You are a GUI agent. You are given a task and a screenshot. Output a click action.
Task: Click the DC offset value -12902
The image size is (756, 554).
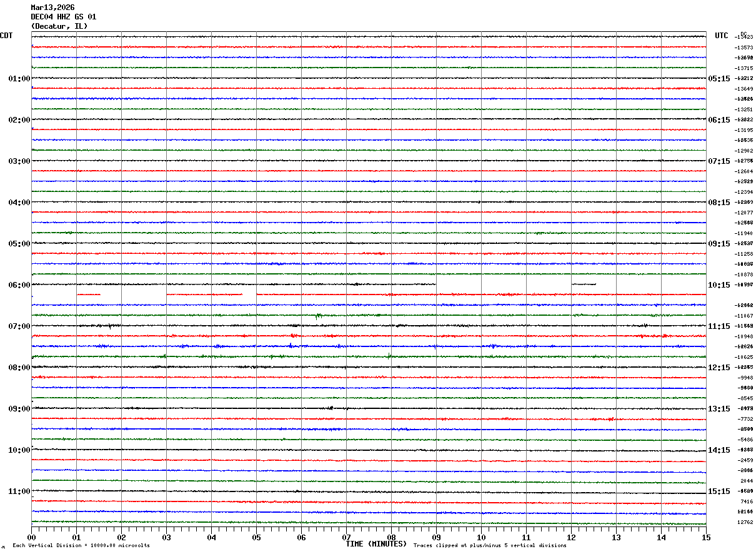click(744, 151)
